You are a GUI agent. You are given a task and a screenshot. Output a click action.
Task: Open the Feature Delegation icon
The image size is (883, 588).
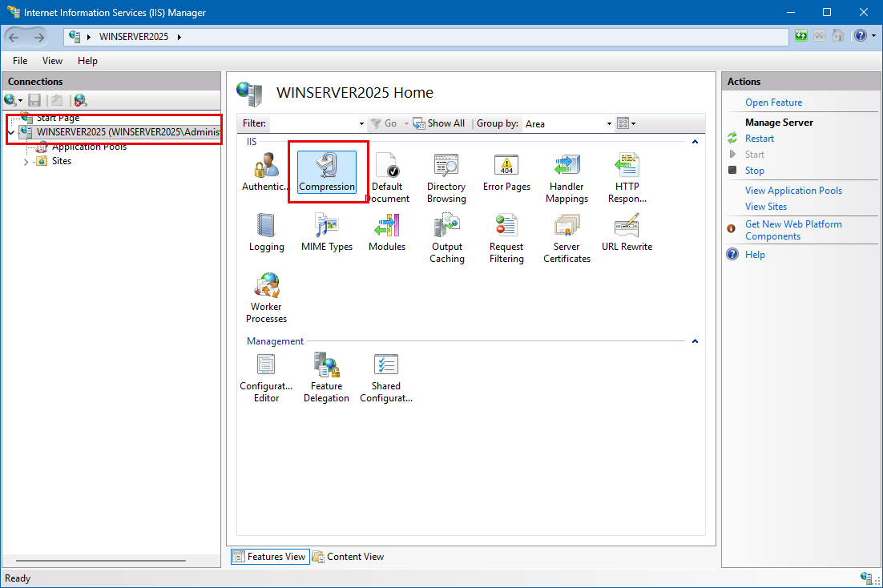click(326, 377)
